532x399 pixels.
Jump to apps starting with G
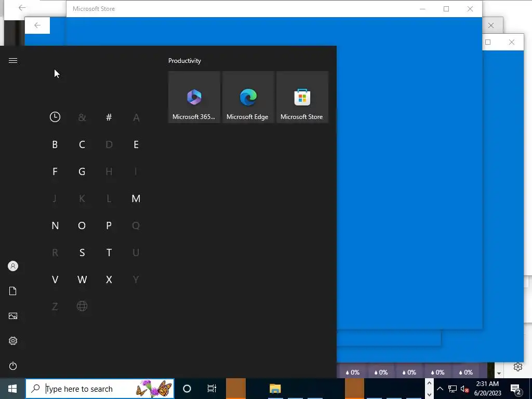point(82,171)
